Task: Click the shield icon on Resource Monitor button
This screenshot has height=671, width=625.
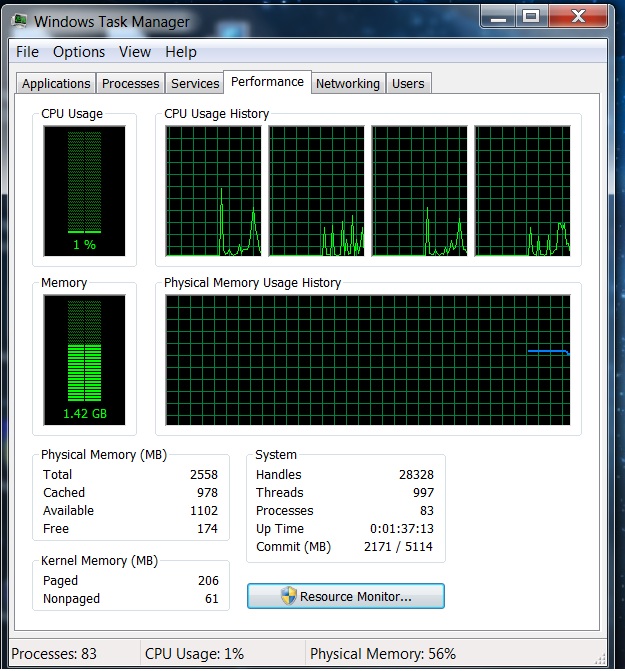Action: click(x=289, y=596)
